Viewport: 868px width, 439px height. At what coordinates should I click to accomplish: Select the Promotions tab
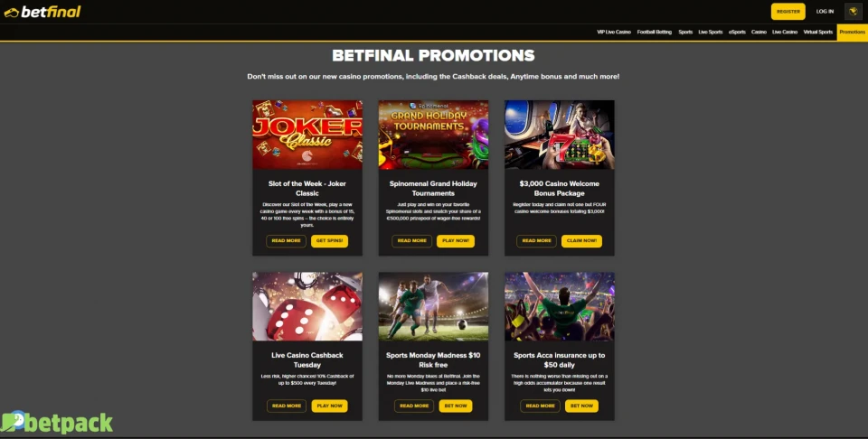pyautogui.click(x=852, y=33)
